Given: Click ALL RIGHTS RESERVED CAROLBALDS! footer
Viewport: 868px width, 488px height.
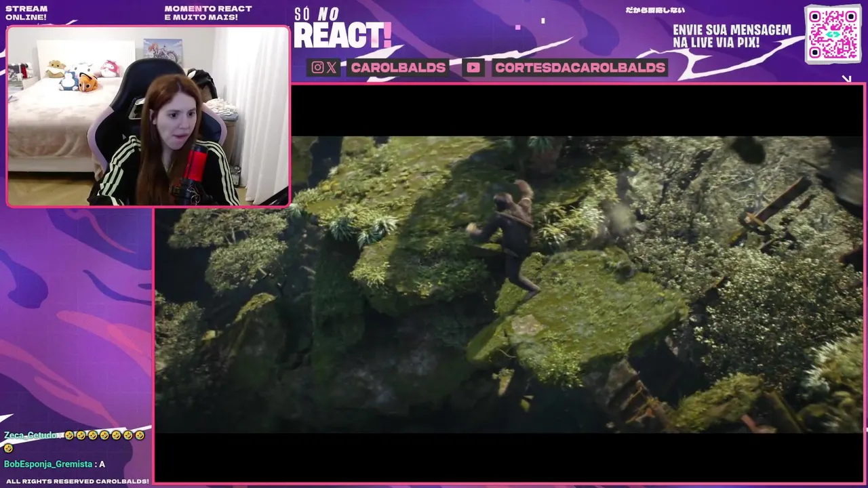Looking at the screenshot, I should click(77, 481).
